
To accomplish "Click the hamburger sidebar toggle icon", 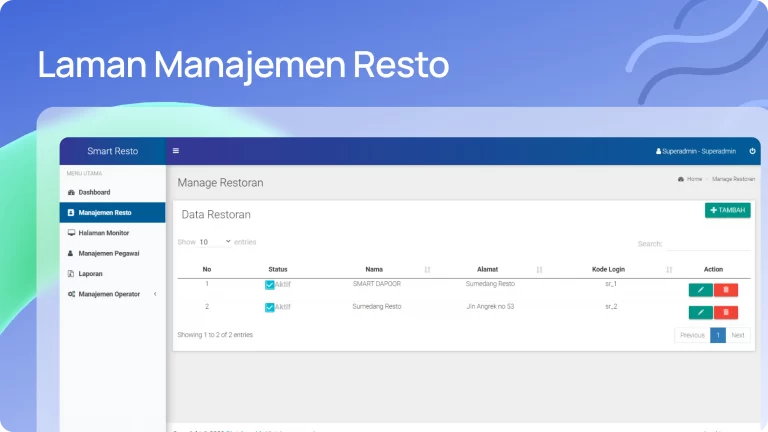I will [176, 151].
